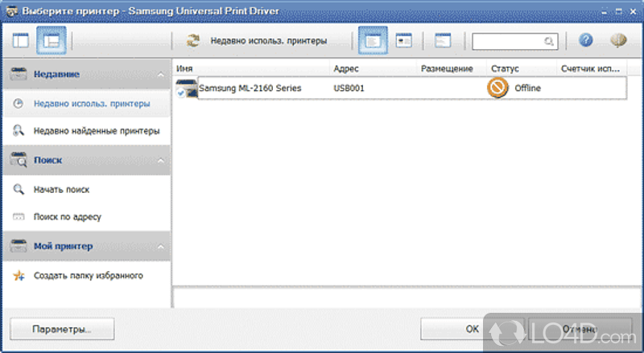
Task: Select Недавно использ. принтеры in sidebar
Action: (91, 103)
